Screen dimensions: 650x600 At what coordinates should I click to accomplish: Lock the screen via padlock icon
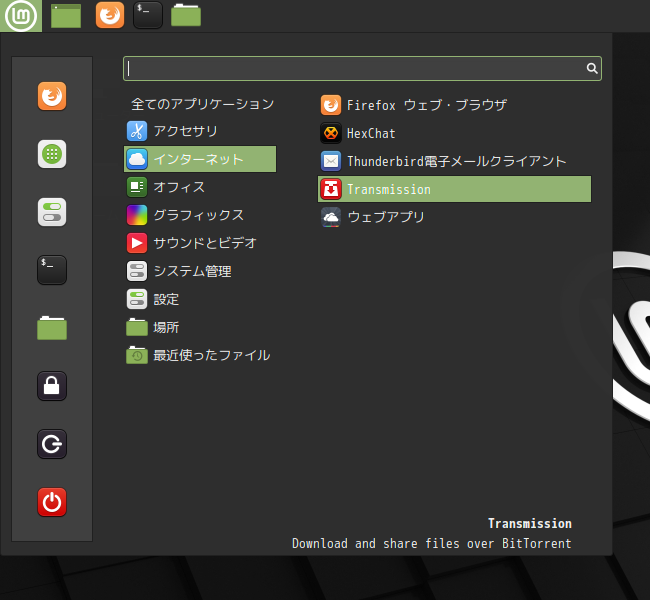pyautogui.click(x=52, y=386)
